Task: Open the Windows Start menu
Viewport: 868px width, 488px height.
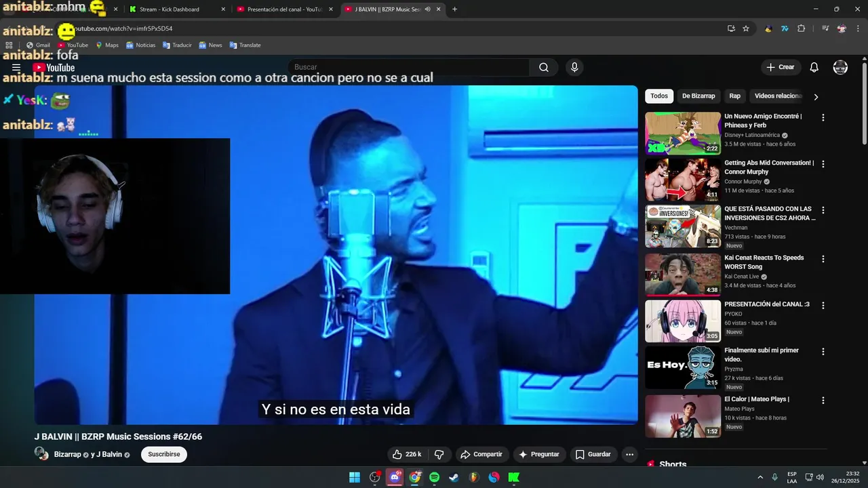Action: (355, 477)
